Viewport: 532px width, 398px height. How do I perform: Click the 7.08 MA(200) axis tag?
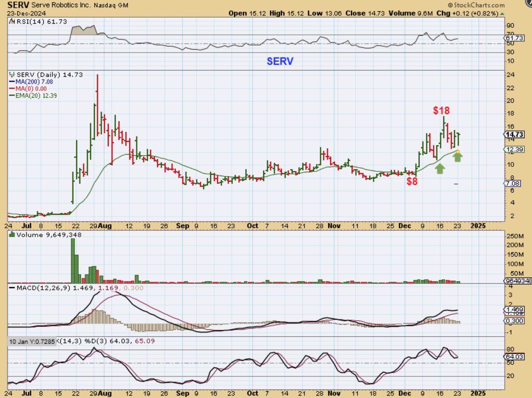[512, 184]
